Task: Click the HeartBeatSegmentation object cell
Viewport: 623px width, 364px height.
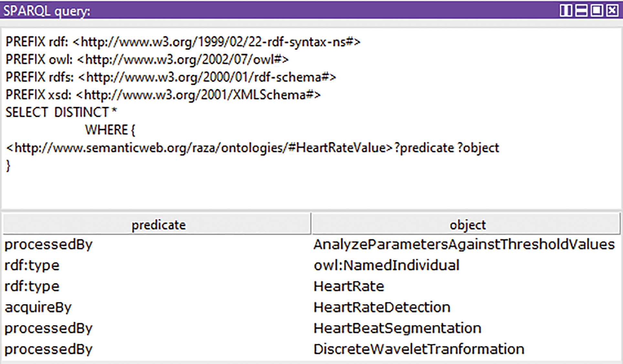Action: coord(397,328)
